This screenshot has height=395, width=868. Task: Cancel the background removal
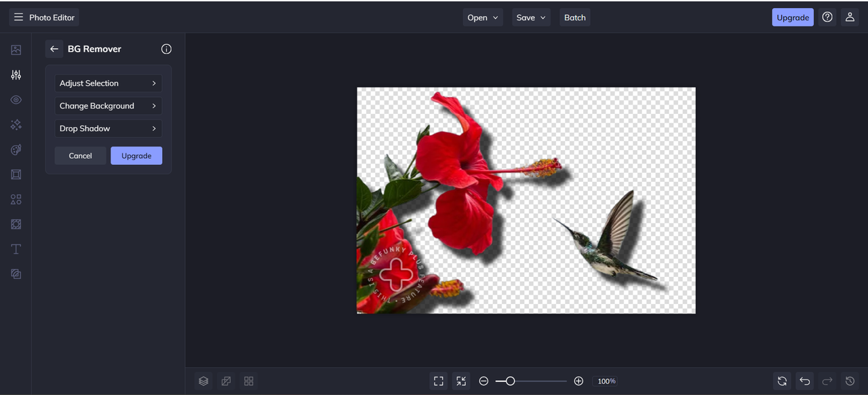click(x=80, y=155)
